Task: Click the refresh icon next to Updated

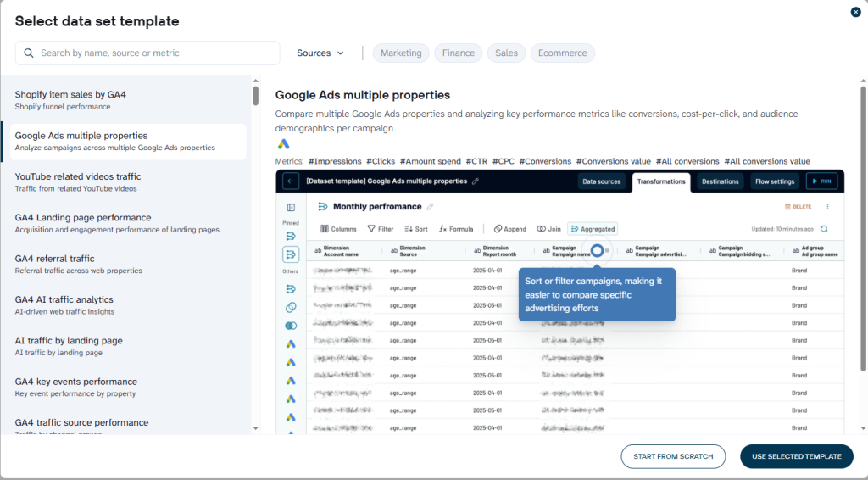Action: pos(824,229)
